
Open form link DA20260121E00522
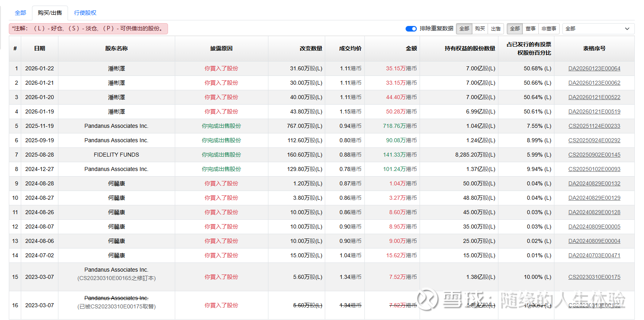pos(594,97)
